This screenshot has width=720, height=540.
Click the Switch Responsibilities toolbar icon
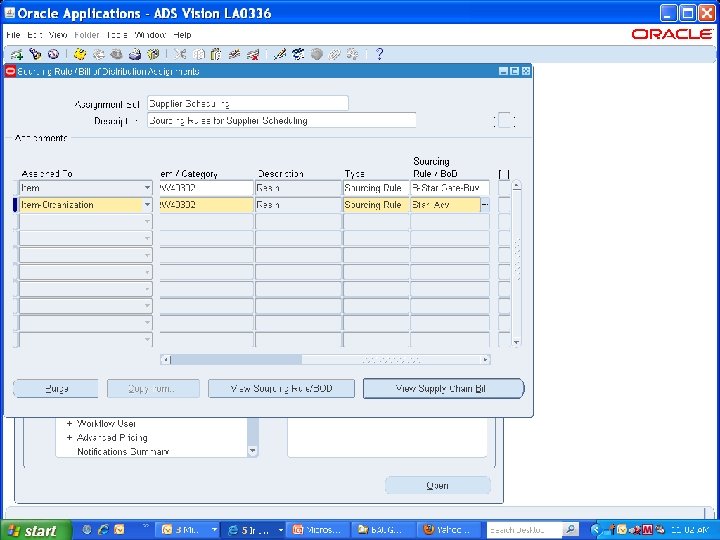tap(116, 55)
